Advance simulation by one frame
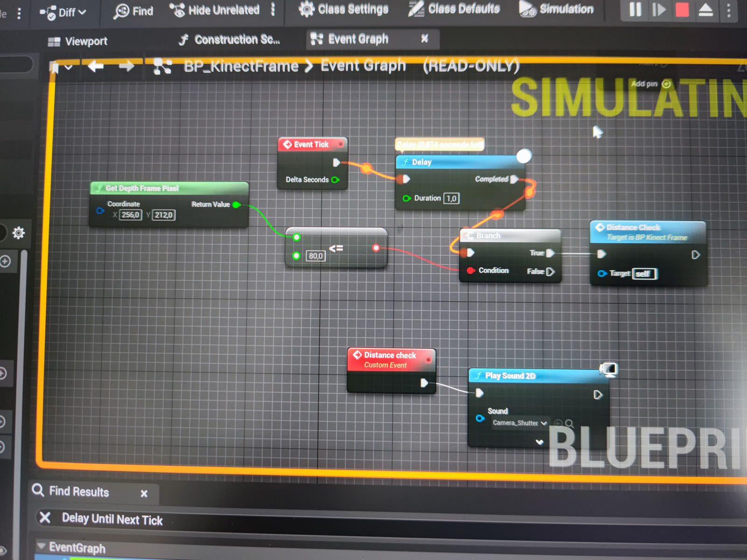The width and height of the screenshot is (747, 560). (x=658, y=9)
